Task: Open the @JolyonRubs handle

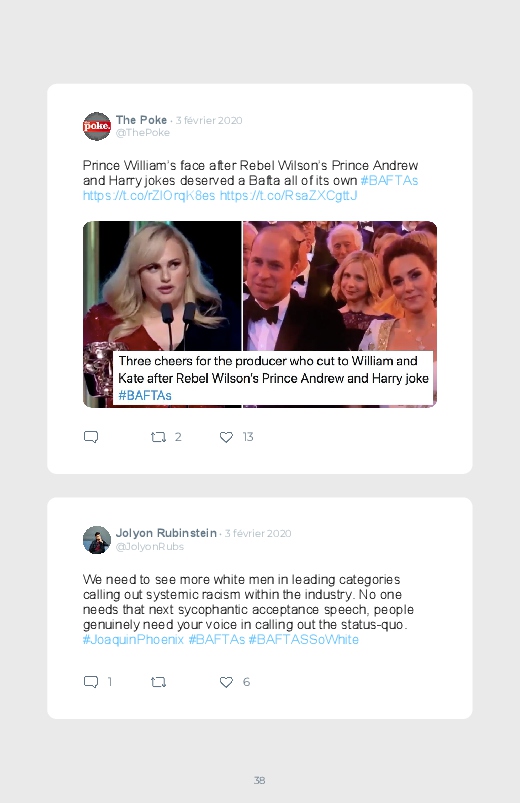Action: 150,546
